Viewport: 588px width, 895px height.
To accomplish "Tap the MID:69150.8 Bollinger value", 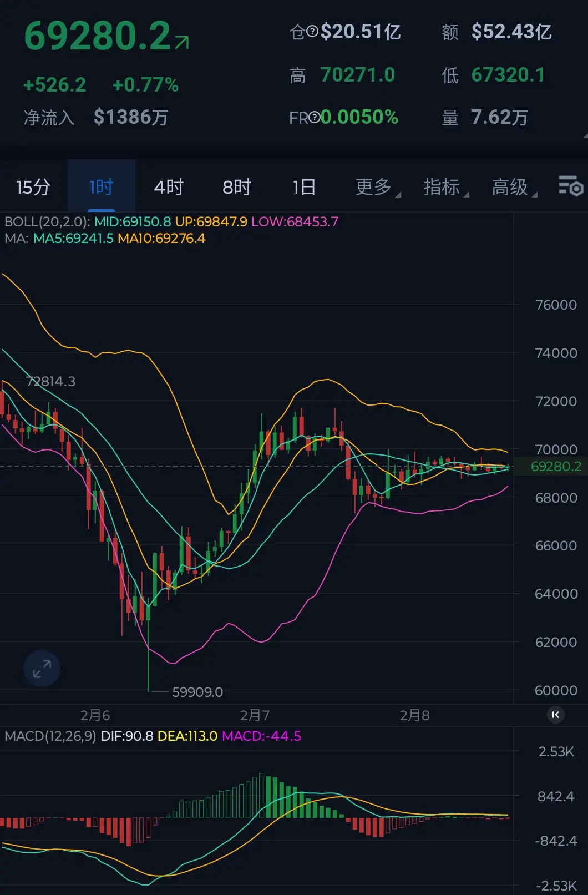I will [x=133, y=222].
